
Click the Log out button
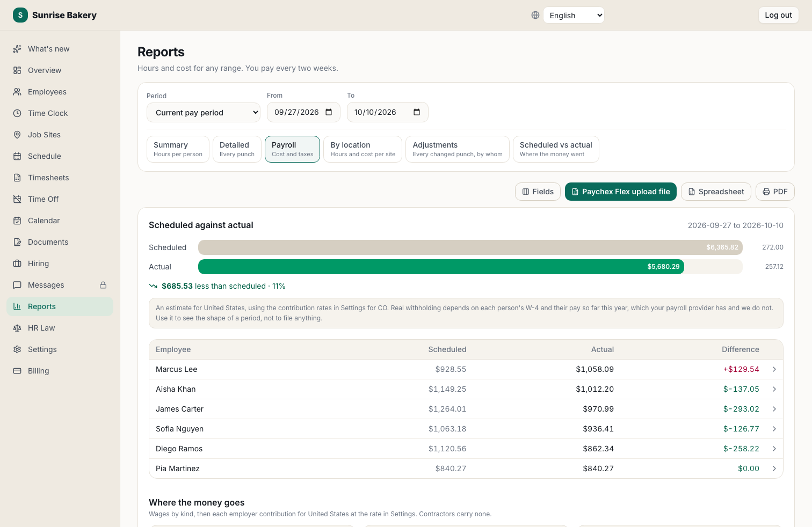pos(778,15)
